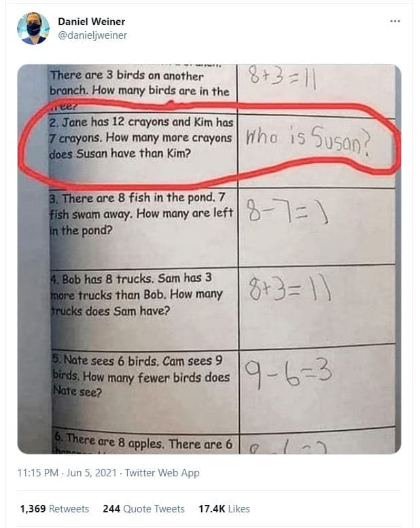Show the 244 Quote Tweets
This screenshot has width=420, height=528.
tap(143, 508)
